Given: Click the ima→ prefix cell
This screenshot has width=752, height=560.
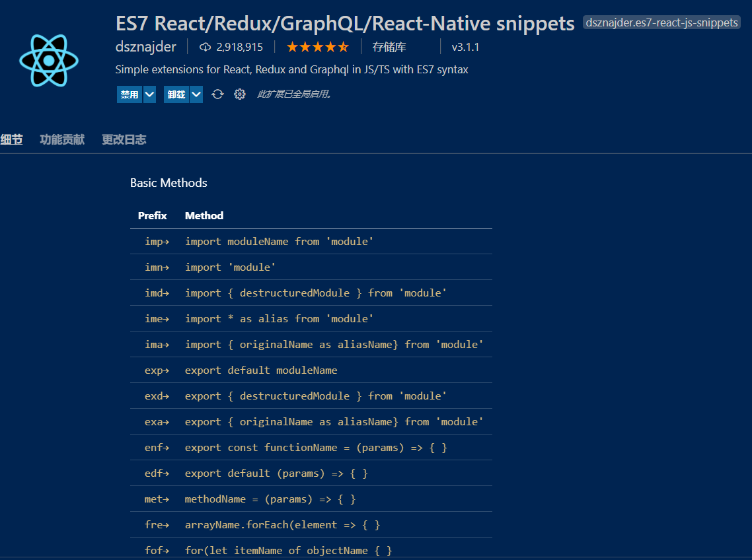Looking at the screenshot, I should tap(157, 345).
